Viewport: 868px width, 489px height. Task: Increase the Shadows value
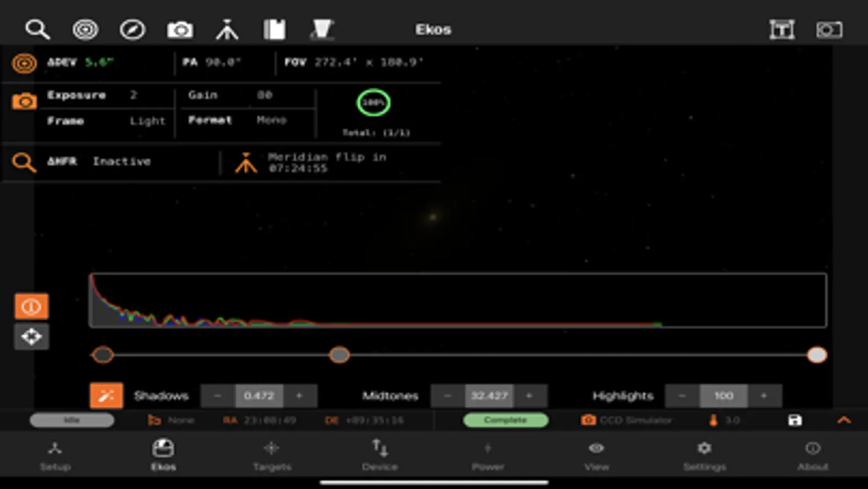(x=300, y=396)
